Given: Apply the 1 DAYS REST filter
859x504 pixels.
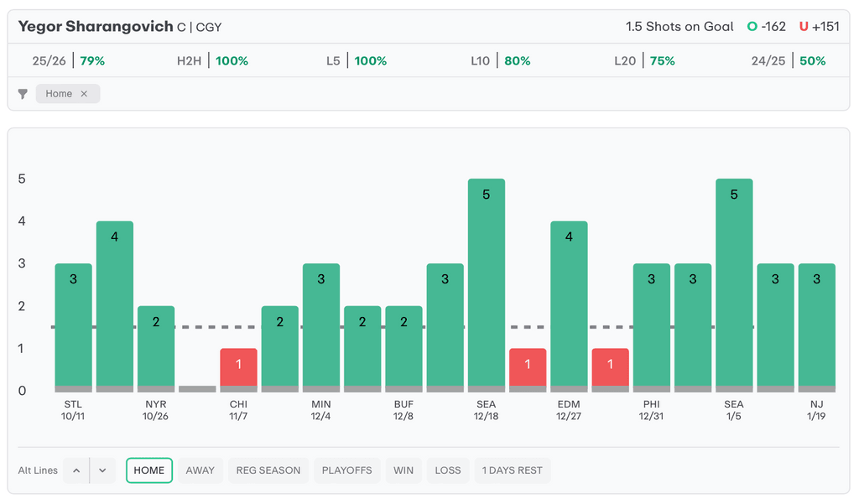Looking at the screenshot, I should [x=512, y=470].
